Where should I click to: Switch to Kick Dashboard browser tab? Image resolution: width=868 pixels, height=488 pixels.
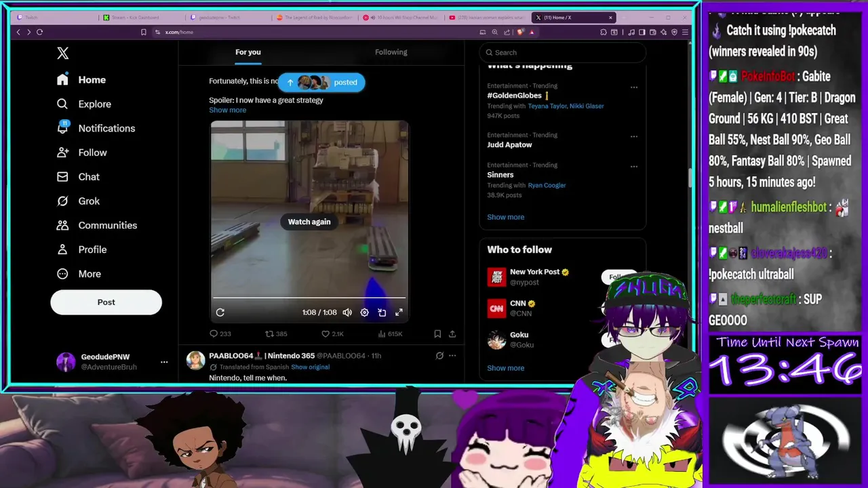[x=143, y=18]
